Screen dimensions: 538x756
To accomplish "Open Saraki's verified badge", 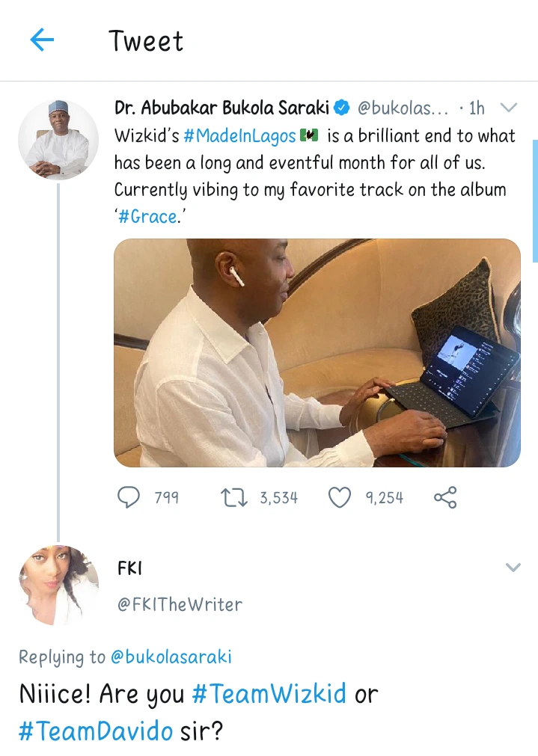I will (x=342, y=108).
